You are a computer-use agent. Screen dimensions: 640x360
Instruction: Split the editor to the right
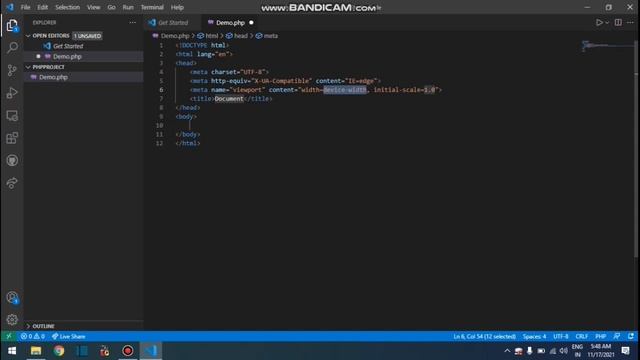(618, 22)
